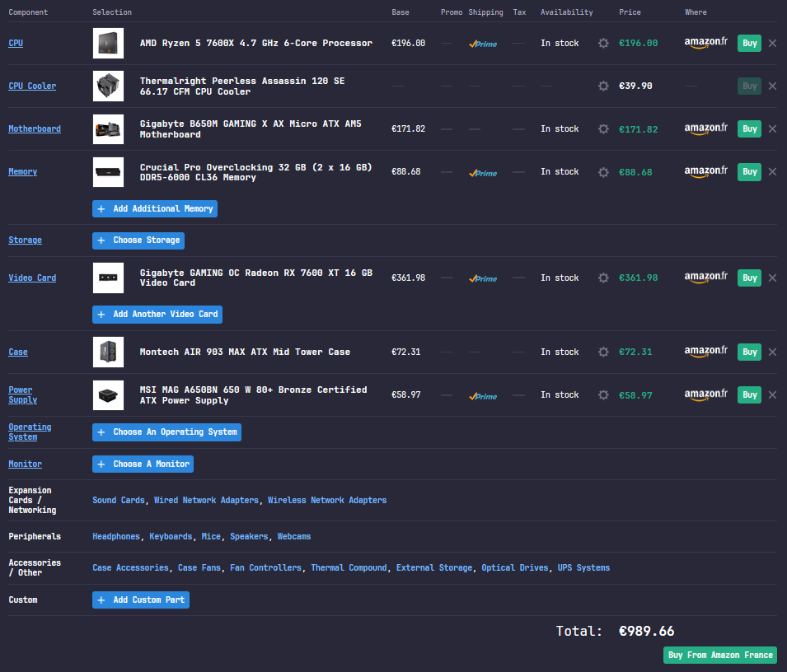Open the Case component link
The height and width of the screenshot is (672, 787).
point(18,352)
